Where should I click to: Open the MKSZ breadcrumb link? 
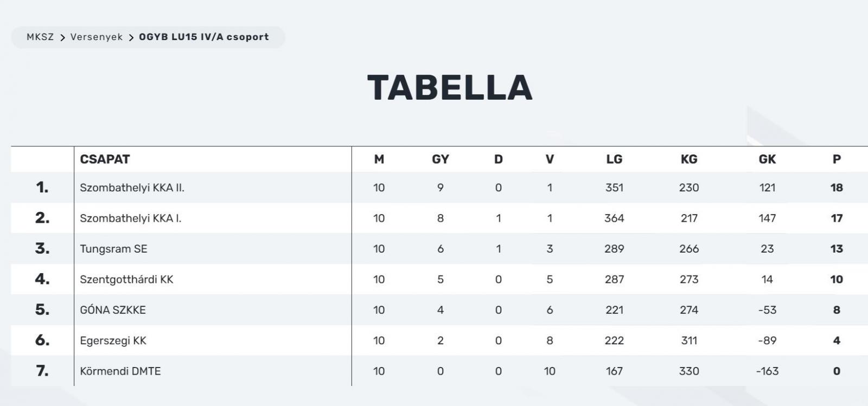point(40,37)
